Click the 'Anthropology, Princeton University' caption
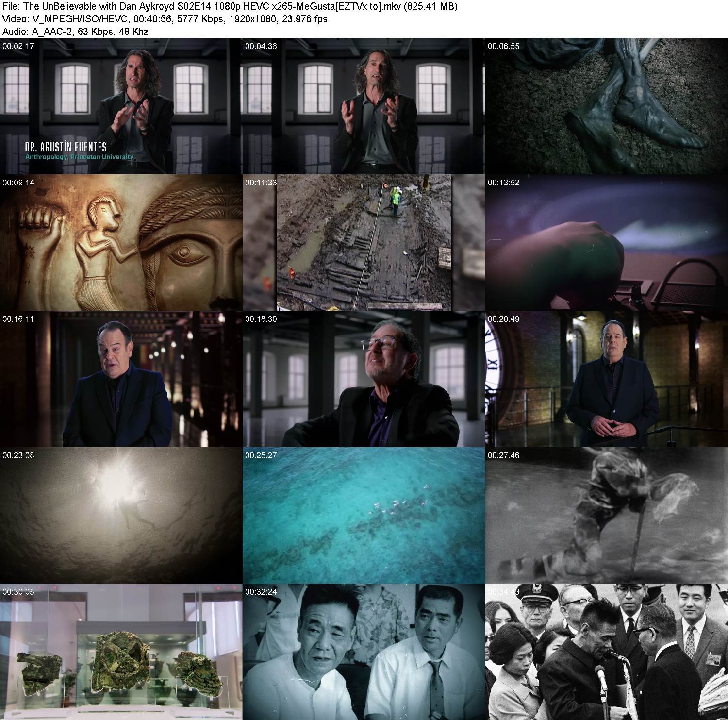Viewport: 728px width, 720px height. (79, 157)
